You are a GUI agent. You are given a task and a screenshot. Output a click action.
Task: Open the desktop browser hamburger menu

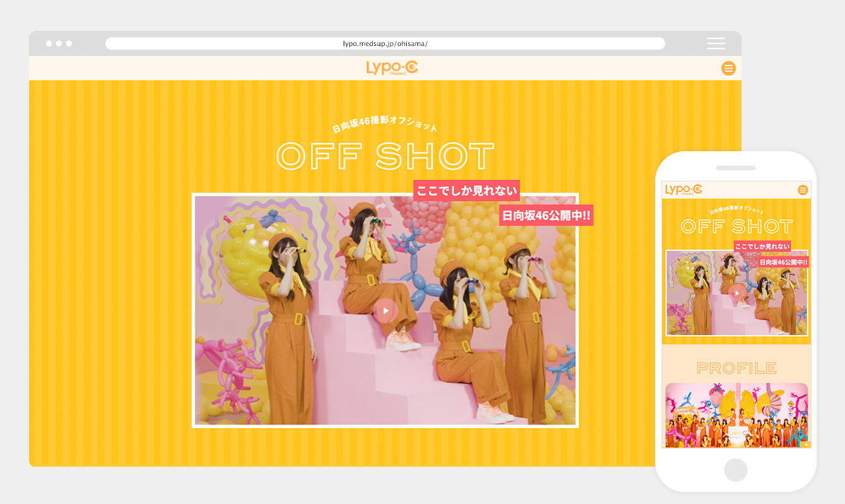click(716, 43)
